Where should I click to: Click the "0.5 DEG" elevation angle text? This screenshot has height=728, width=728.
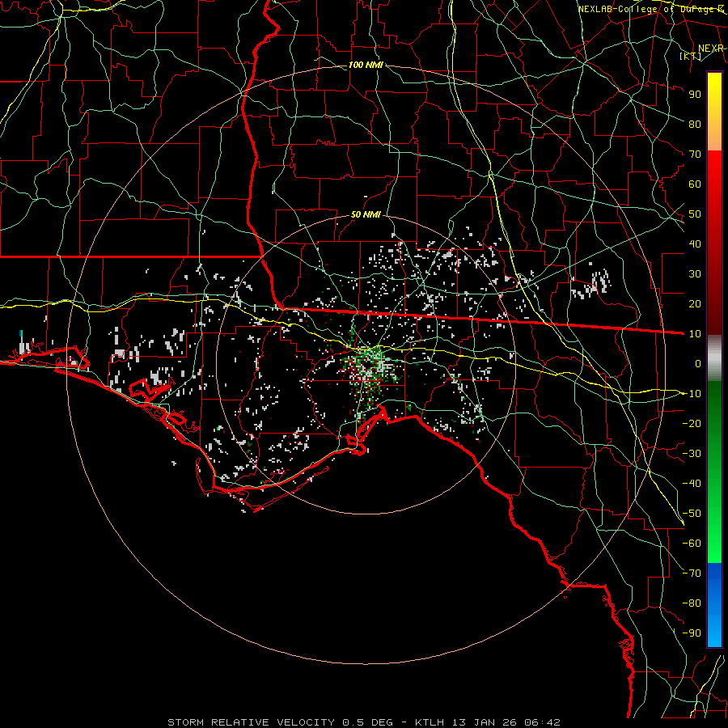click(368, 722)
